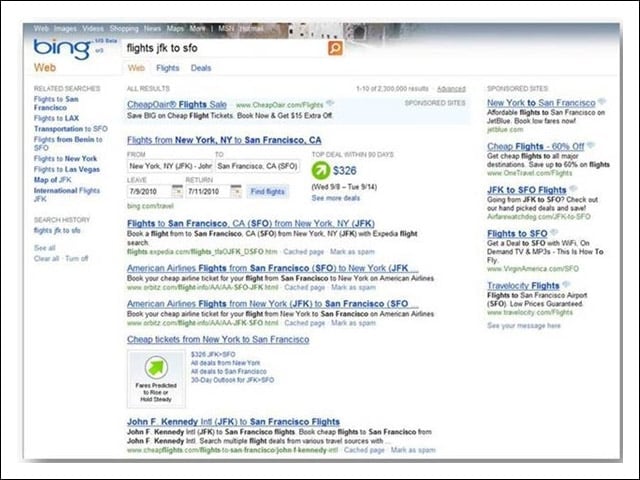Turn off search history
640x480 pixels.
(x=77, y=258)
